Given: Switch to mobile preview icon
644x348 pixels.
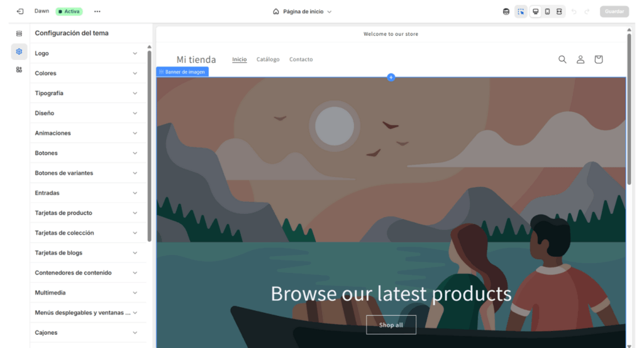Looking at the screenshot, I should 547,11.
